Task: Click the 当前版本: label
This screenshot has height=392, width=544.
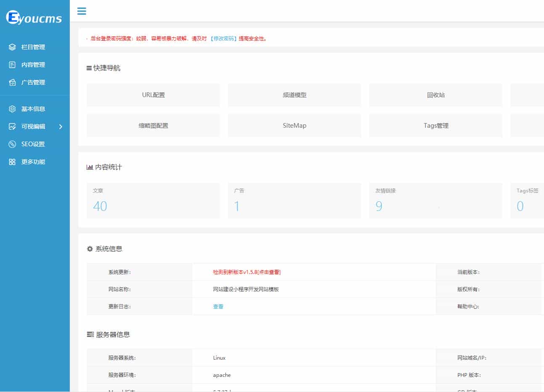Action: 469,272
